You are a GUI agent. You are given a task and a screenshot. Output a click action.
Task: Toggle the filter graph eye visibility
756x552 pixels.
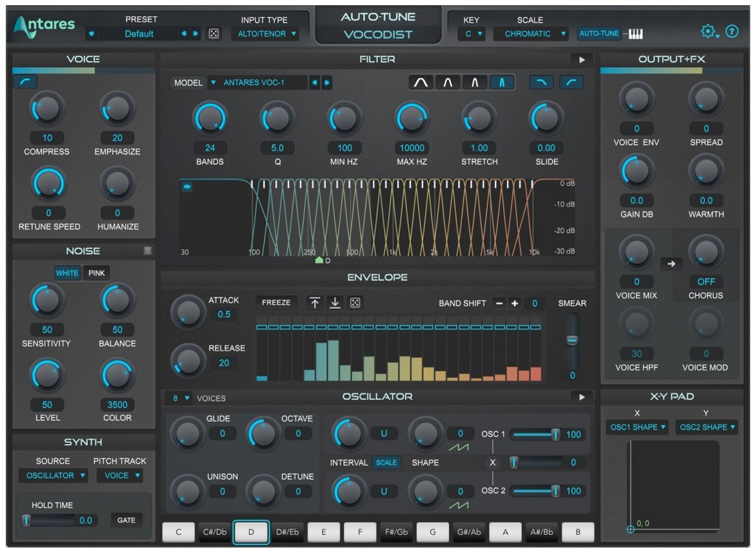tap(187, 186)
